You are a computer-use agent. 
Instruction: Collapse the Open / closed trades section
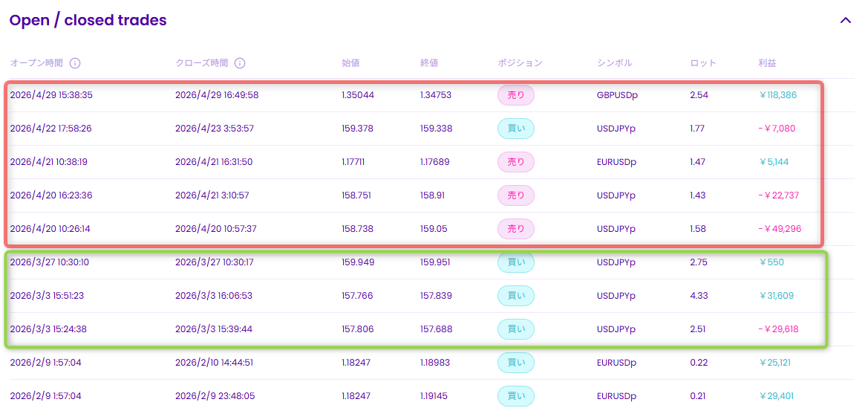click(x=845, y=21)
